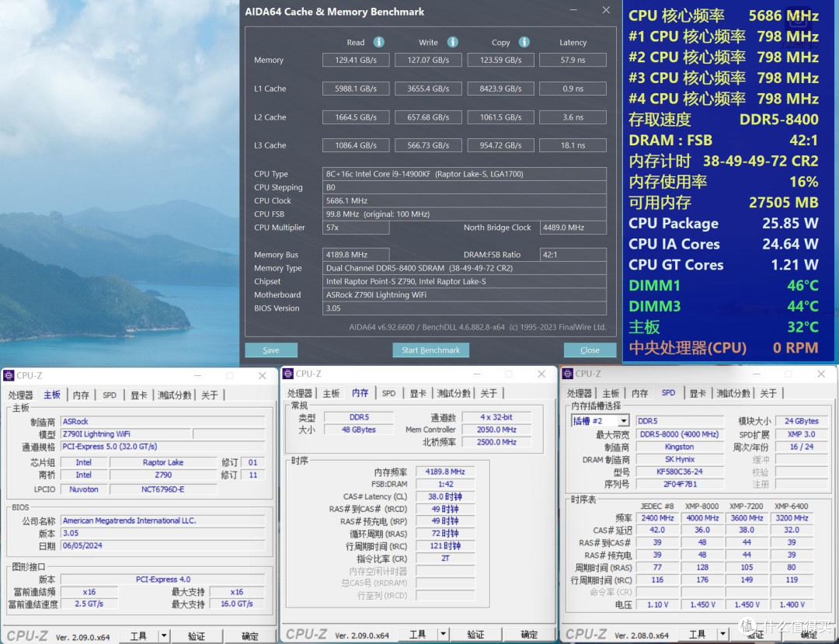Expand tools dropdown arrow in right CPU-Z window

(x=723, y=635)
